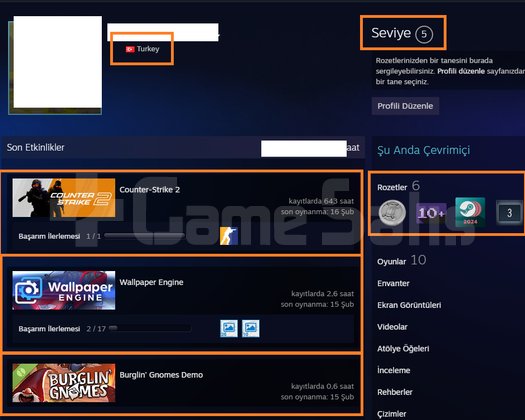Viewport: 525px width, 420px height.
Task: Open the Envanter link
Action: pos(393,283)
